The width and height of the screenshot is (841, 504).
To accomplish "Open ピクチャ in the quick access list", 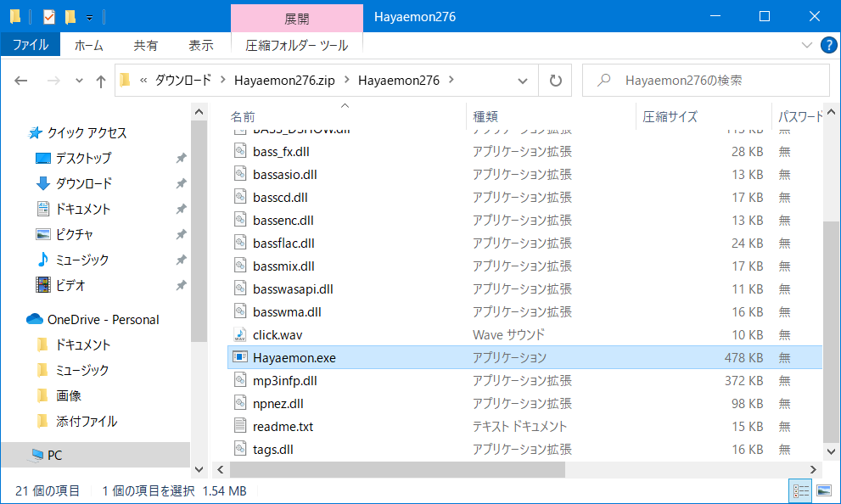I will click(75, 234).
